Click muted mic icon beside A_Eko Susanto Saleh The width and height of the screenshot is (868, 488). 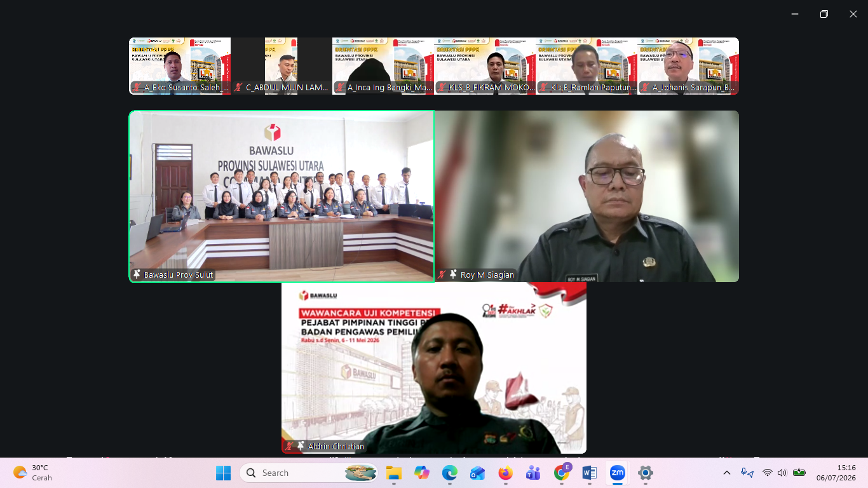click(137, 88)
